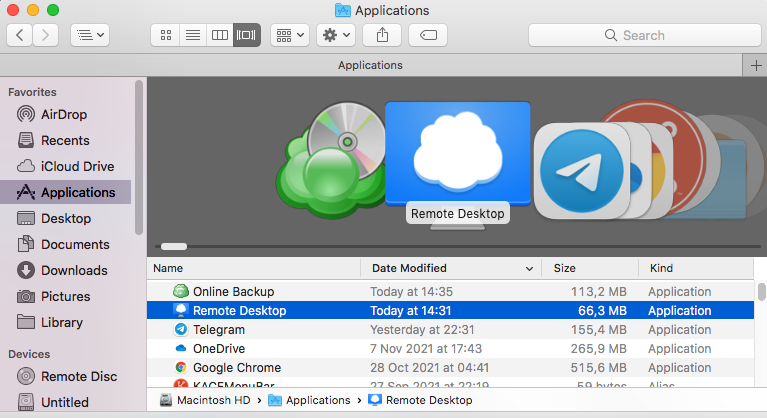Viewport: 767px width, 418px height.
Task: Select the Telegram row icon
Action: point(180,330)
